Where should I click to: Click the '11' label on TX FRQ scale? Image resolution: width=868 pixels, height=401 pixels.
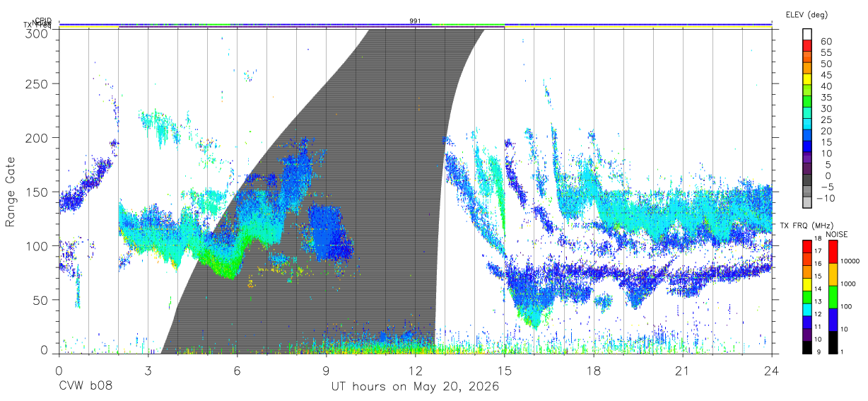[x=818, y=327]
